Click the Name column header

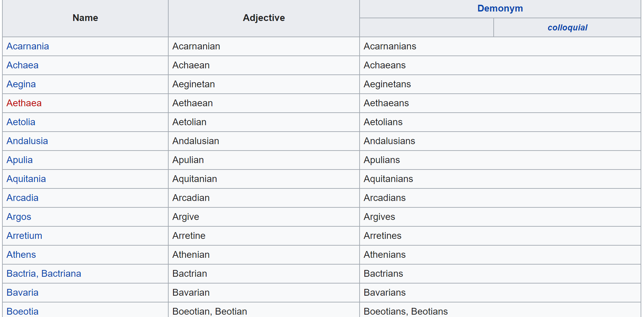tap(85, 18)
